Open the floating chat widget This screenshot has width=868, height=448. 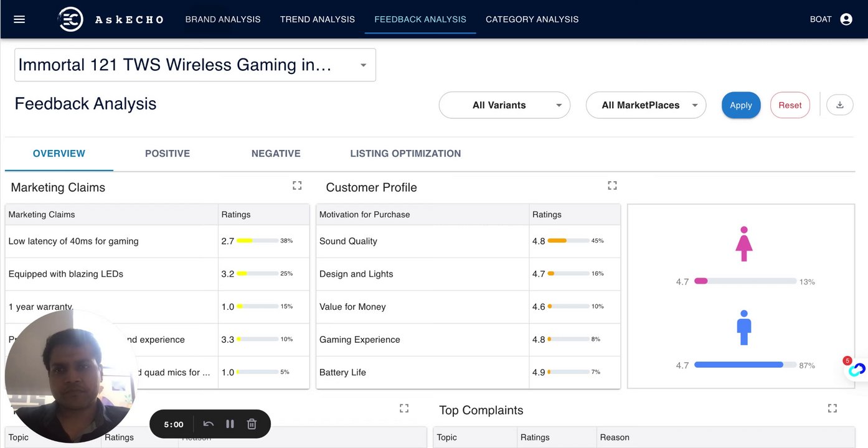click(857, 370)
